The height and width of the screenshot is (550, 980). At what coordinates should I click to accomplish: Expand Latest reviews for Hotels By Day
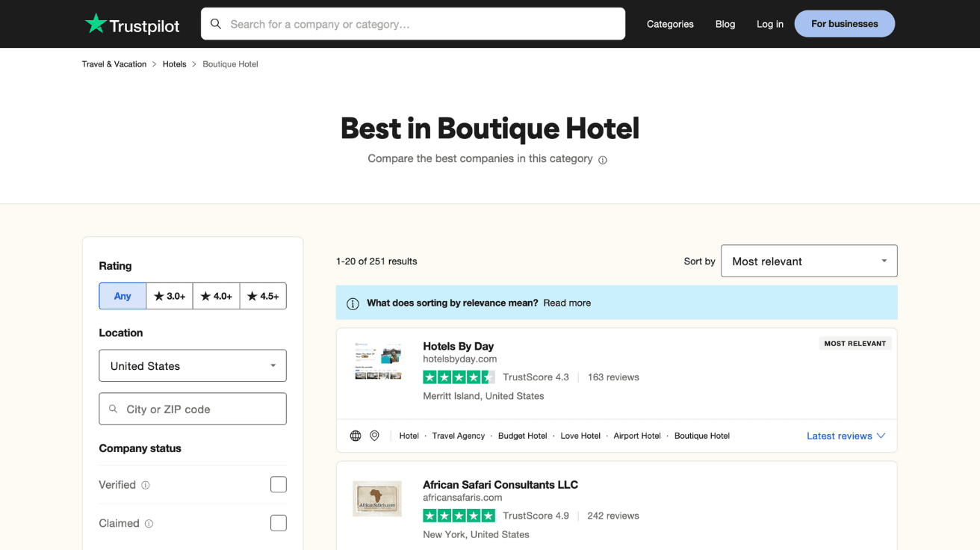click(846, 436)
